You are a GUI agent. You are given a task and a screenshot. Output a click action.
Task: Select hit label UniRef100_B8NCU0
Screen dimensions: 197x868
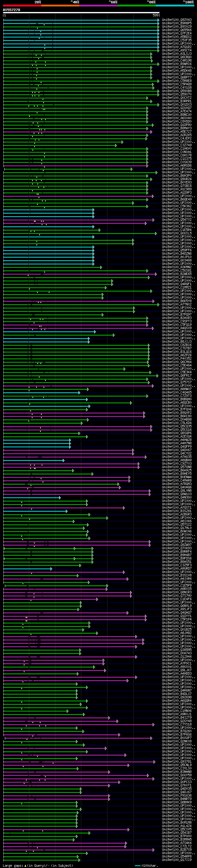coord(177,115)
